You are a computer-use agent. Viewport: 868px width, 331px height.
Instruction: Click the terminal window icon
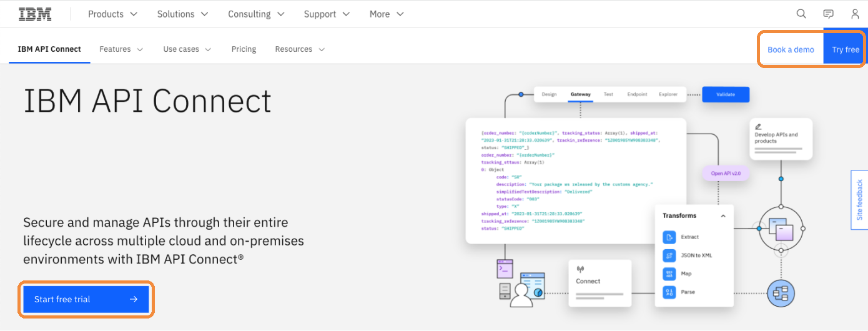click(x=505, y=269)
